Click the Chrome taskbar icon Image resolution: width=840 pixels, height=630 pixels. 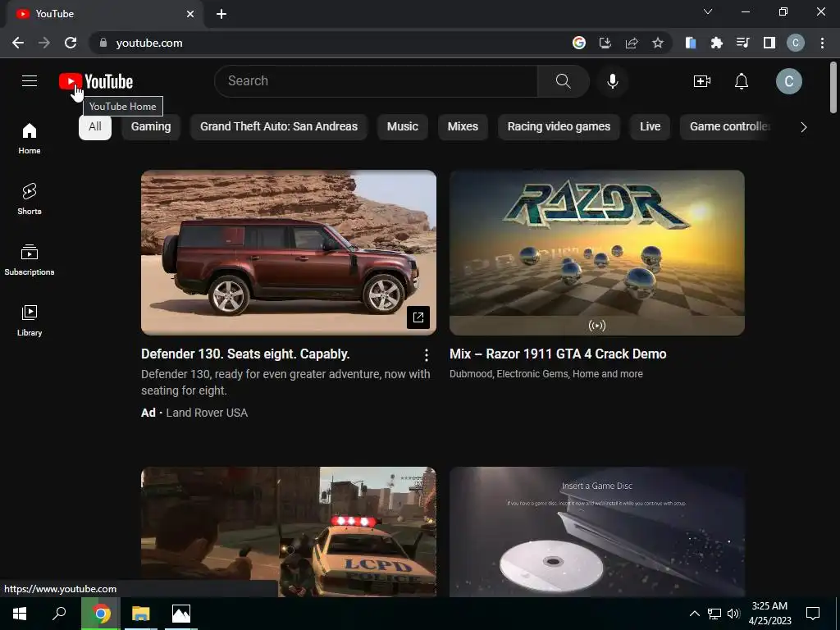pyautogui.click(x=100, y=614)
